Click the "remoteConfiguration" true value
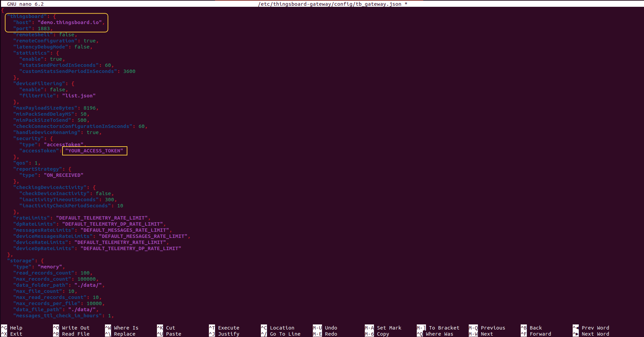 point(90,41)
